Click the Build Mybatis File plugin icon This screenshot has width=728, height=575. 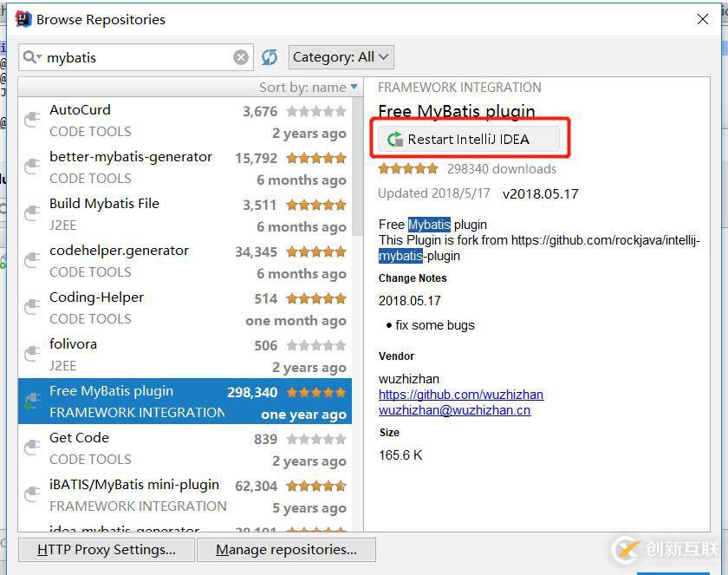pos(32,213)
